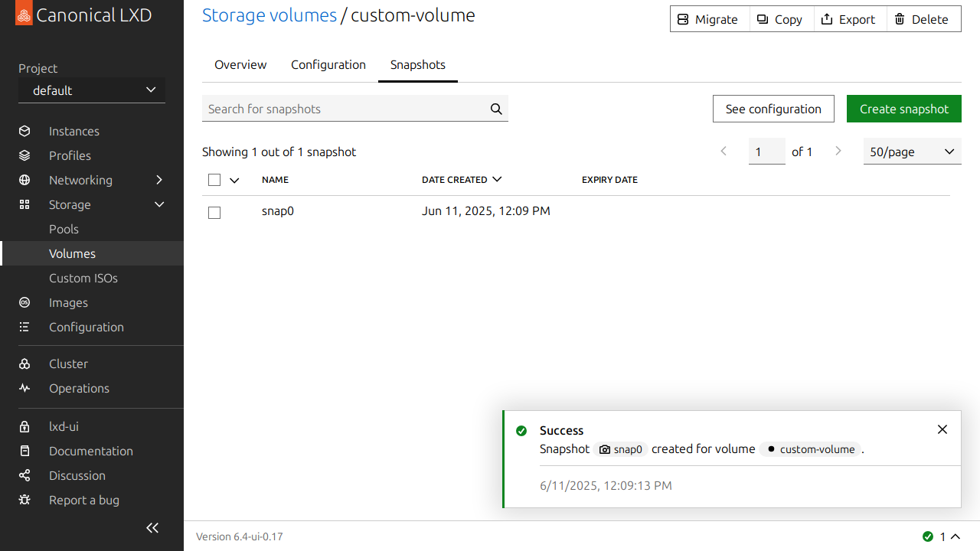Viewport: 980px width, 551px height.
Task: Click the green success checkmark in notification
Action: [x=521, y=431]
